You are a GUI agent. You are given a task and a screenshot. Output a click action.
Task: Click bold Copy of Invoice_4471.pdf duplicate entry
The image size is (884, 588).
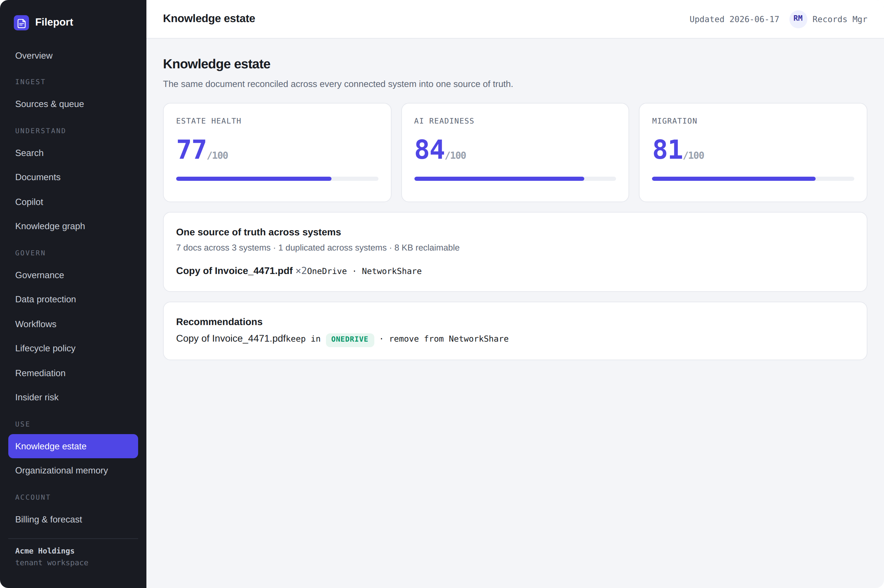coord(234,271)
